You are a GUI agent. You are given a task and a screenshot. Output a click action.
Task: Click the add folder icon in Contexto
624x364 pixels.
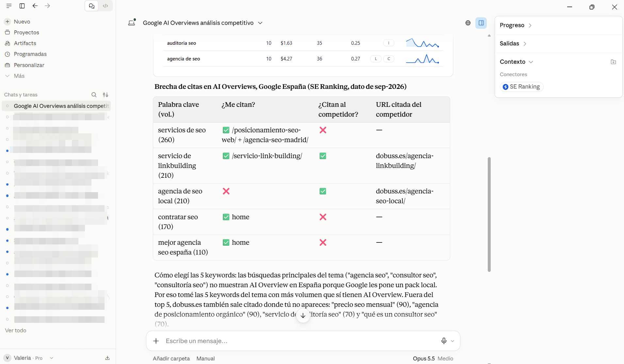(613, 62)
